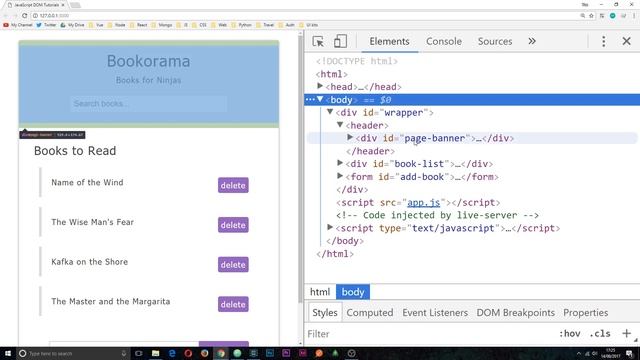
Task: Open the My Channel bookmark
Action: point(18,25)
